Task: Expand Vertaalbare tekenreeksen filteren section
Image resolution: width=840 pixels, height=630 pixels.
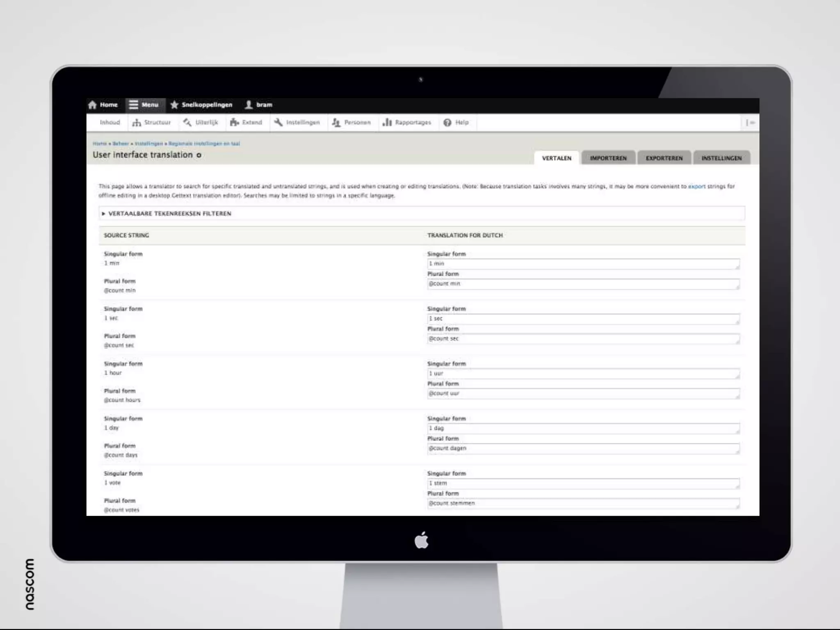Action: pyautogui.click(x=169, y=214)
